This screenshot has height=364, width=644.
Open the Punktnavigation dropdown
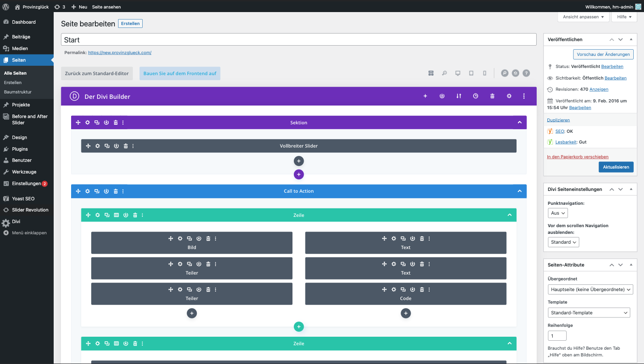(558, 213)
